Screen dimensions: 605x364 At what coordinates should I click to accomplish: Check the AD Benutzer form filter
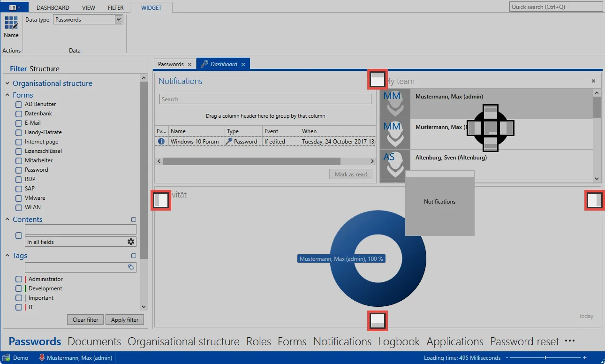coord(19,104)
